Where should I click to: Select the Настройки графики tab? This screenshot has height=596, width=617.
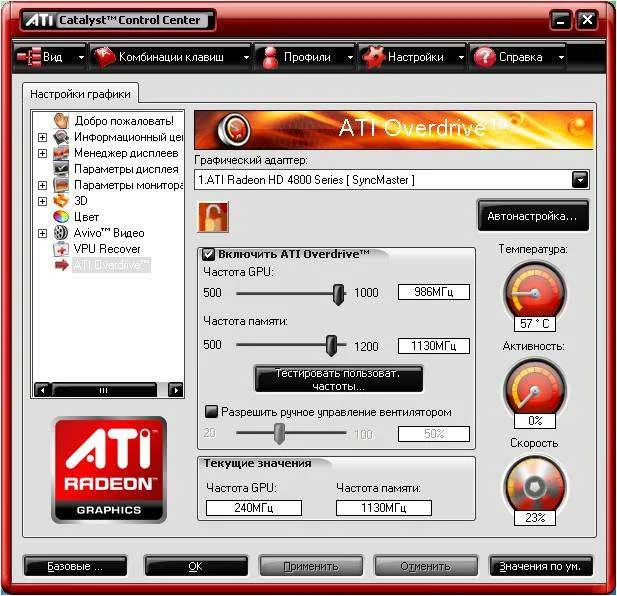click(x=80, y=94)
